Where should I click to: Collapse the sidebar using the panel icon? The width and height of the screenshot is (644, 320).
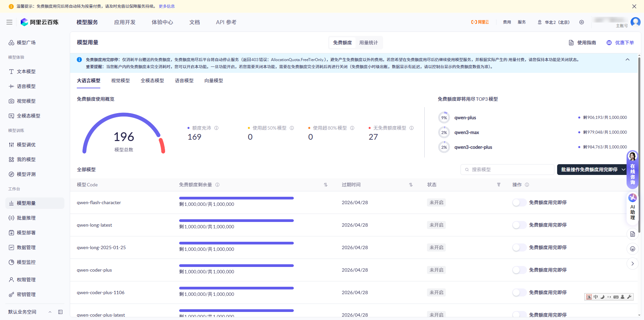pyautogui.click(x=60, y=312)
